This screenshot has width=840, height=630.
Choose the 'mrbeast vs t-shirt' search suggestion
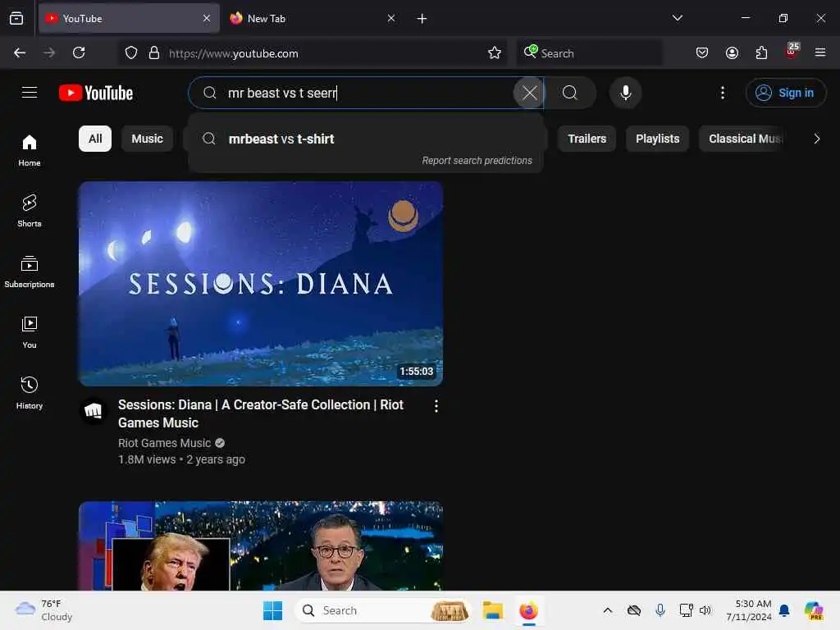click(366, 139)
